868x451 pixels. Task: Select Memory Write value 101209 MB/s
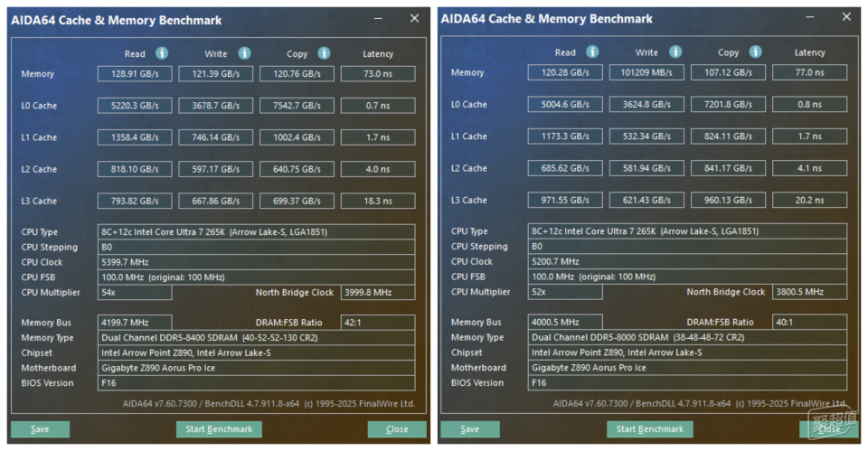(x=646, y=72)
